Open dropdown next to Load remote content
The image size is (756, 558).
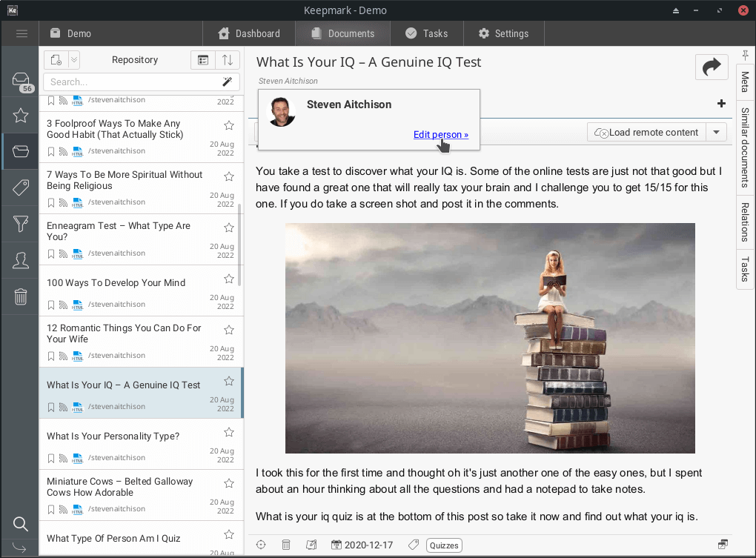click(716, 133)
